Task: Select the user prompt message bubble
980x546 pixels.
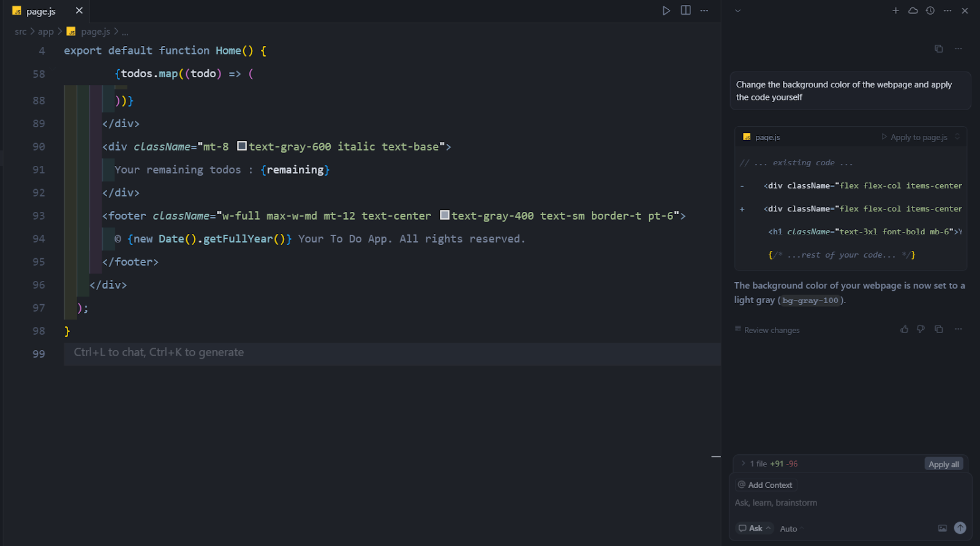Action: pos(850,91)
